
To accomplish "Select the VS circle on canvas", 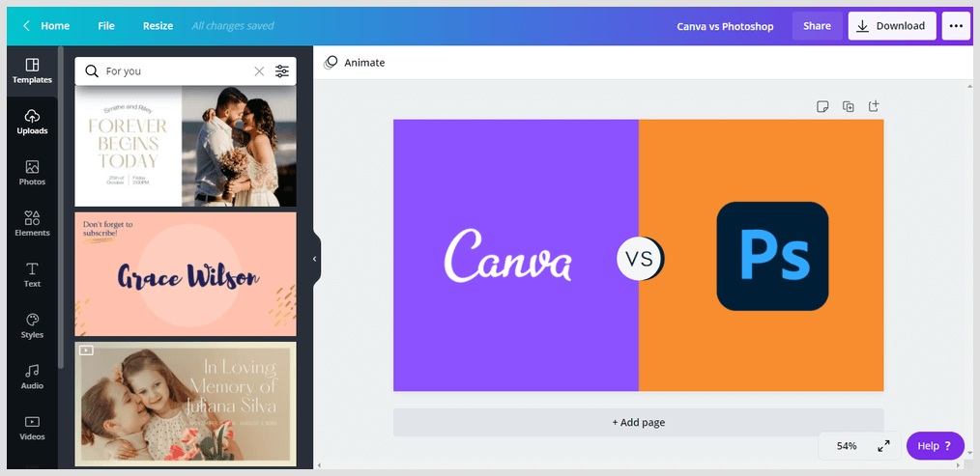I will (x=640, y=258).
